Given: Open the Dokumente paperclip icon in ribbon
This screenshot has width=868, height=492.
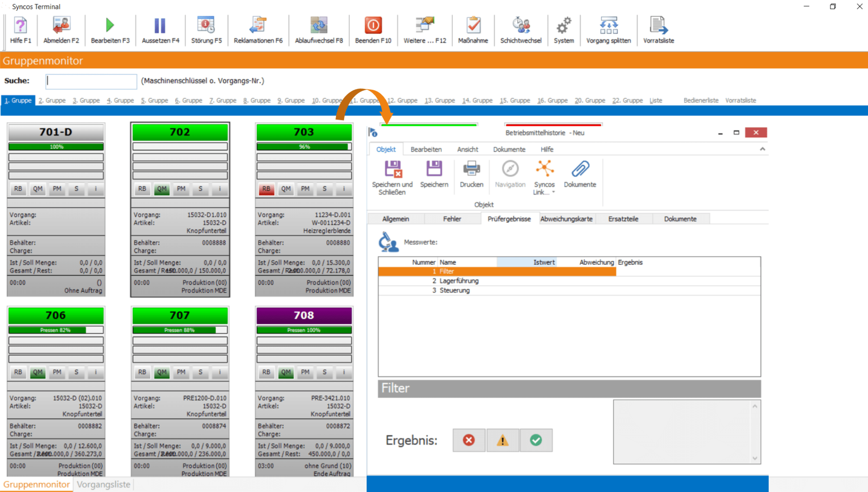Looking at the screenshot, I should tap(580, 169).
